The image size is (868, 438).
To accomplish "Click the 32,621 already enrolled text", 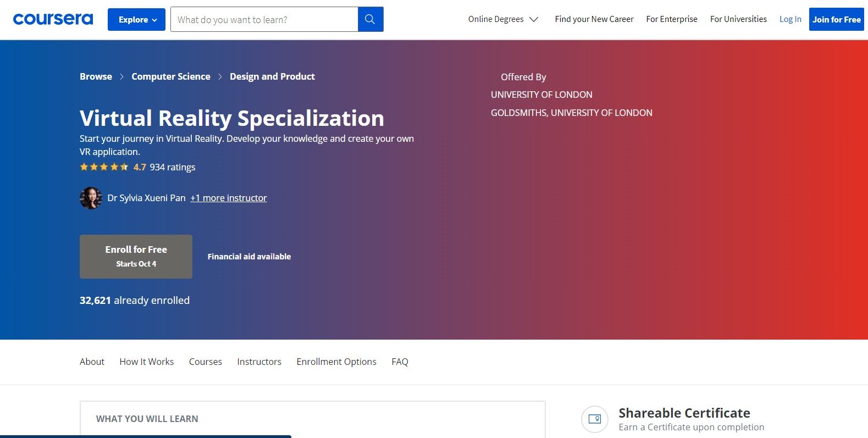I will click(x=135, y=300).
